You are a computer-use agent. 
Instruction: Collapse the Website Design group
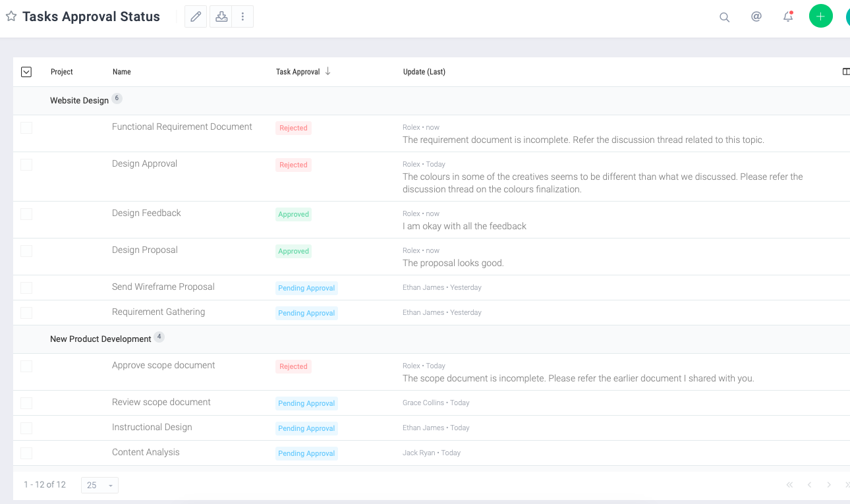click(x=79, y=101)
